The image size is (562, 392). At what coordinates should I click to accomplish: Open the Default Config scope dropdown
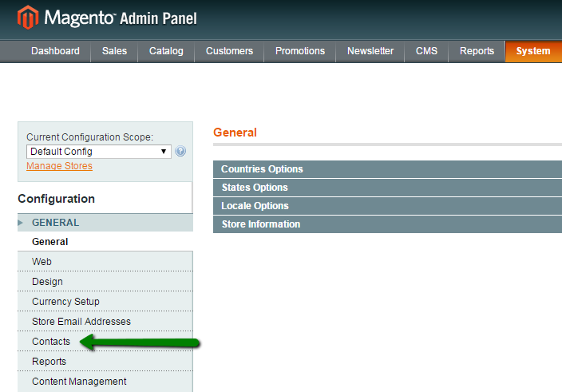(98, 152)
